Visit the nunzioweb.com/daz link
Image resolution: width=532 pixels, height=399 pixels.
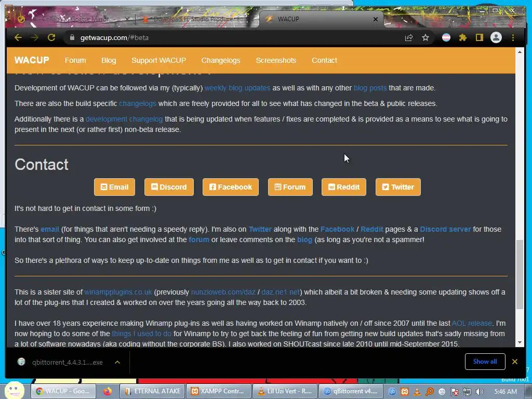pyautogui.click(x=223, y=292)
